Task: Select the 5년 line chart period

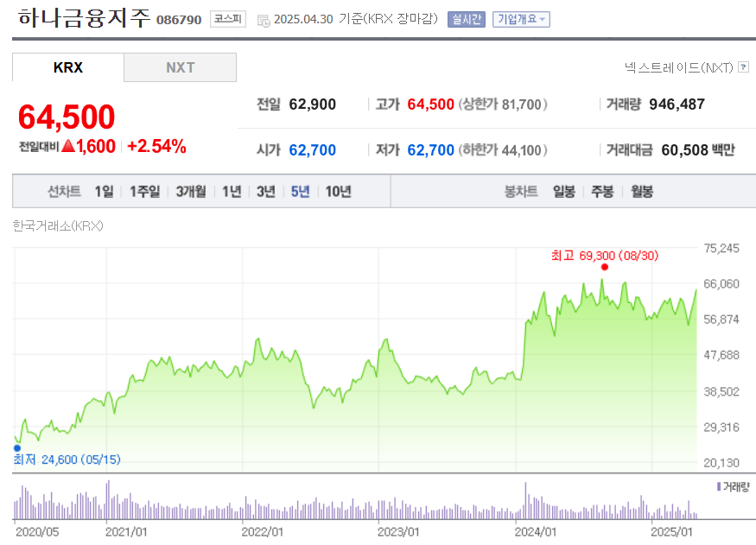Action: pyautogui.click(x=300, y=191)
